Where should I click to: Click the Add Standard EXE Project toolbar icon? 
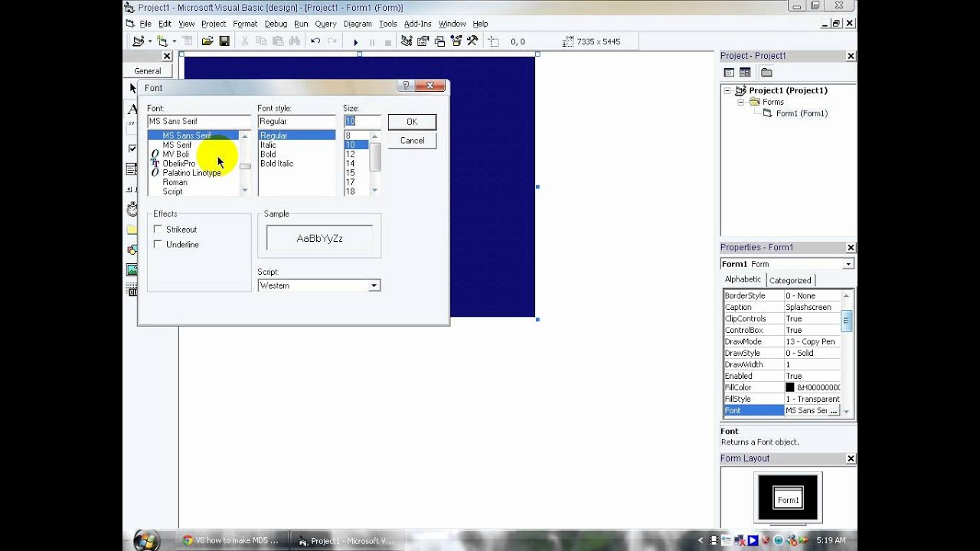click(139, 41)
